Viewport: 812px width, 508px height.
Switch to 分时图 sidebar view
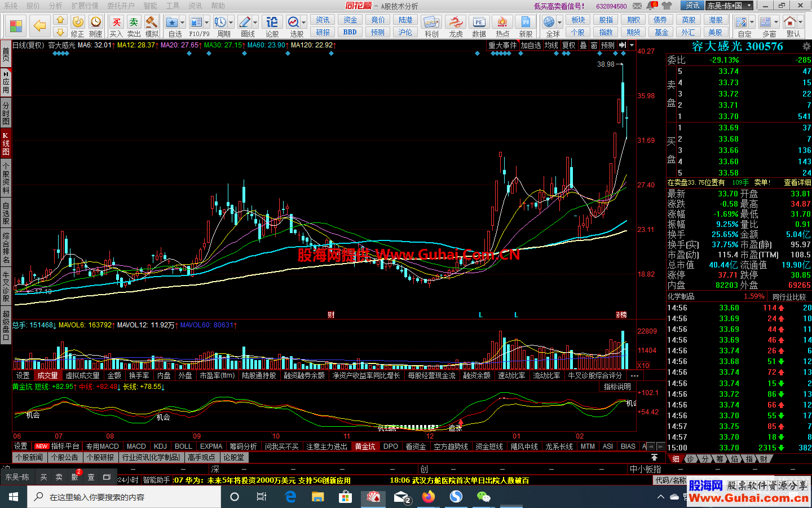point(6,113)
